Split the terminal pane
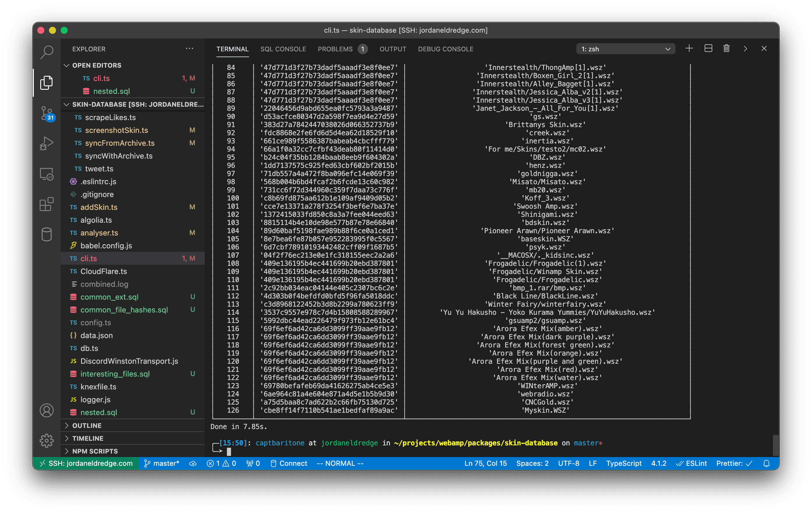This screenshot has width=812, height=513. [x=708, y=49]
